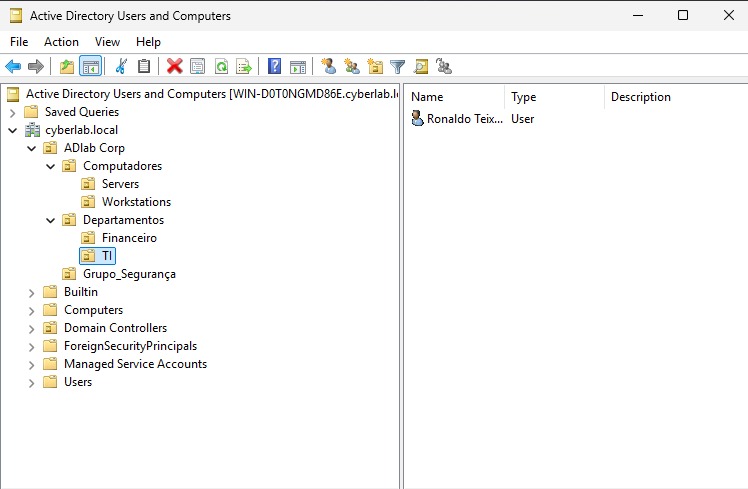Expand the Domain Controllers node
This screenshot has width=748, height=489.
(31, 329)
